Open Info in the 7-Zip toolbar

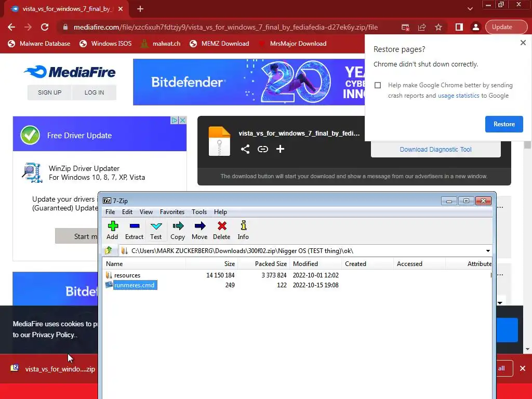tap(243, 230)
